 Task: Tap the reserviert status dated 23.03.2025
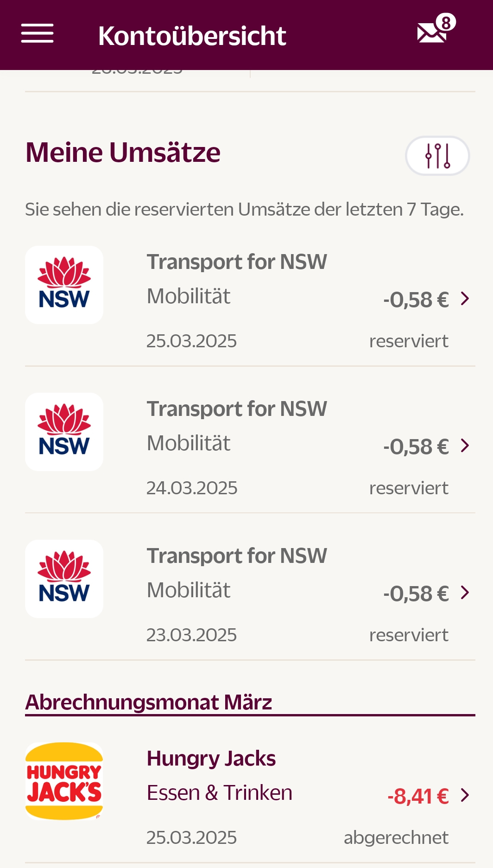point(409,635)
